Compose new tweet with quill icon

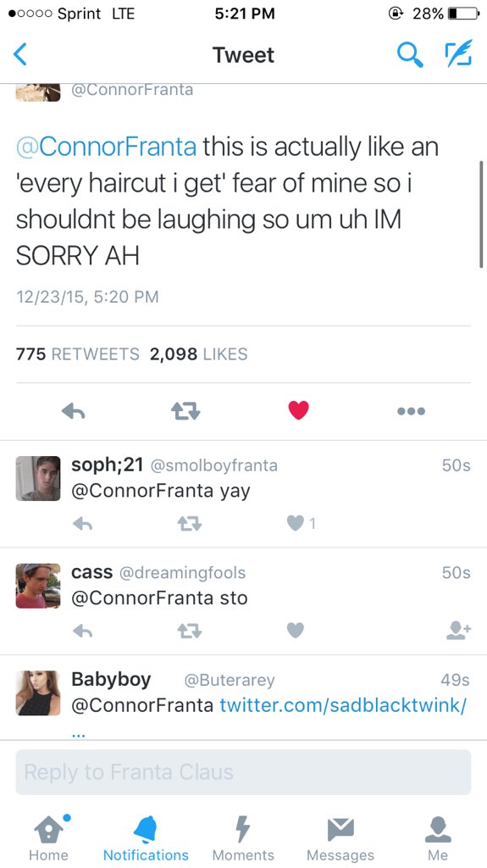click(458, 53)
